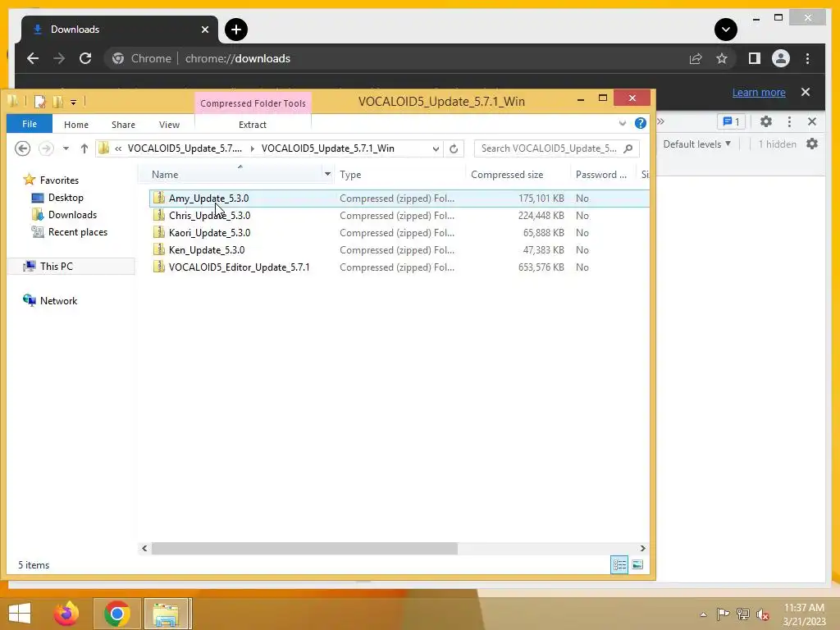Open the Chrome profile avatar

(x=781, y=58)
